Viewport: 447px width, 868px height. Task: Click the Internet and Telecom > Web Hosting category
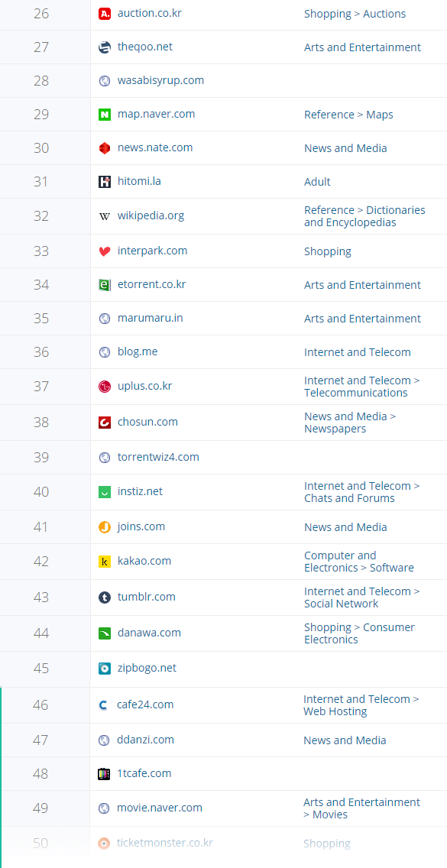point(361,705)
